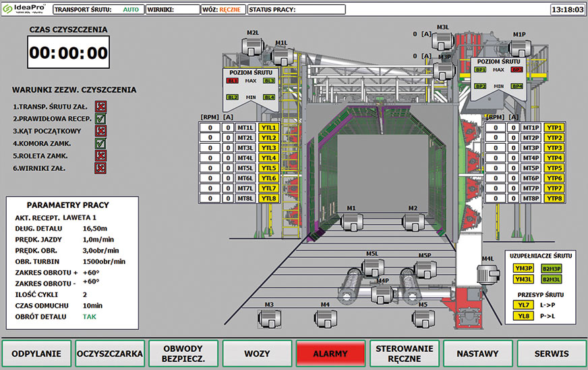Image resolution: width=588 pixels, height=370 pixels.
Task: Select the M4L motor icon
Action: pos(488,273)
